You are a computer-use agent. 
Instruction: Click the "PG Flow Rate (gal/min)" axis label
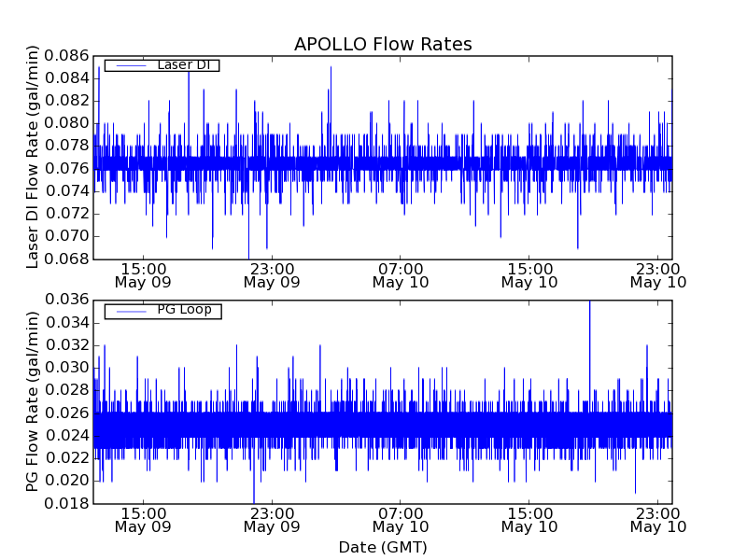[x=33, y=401]
